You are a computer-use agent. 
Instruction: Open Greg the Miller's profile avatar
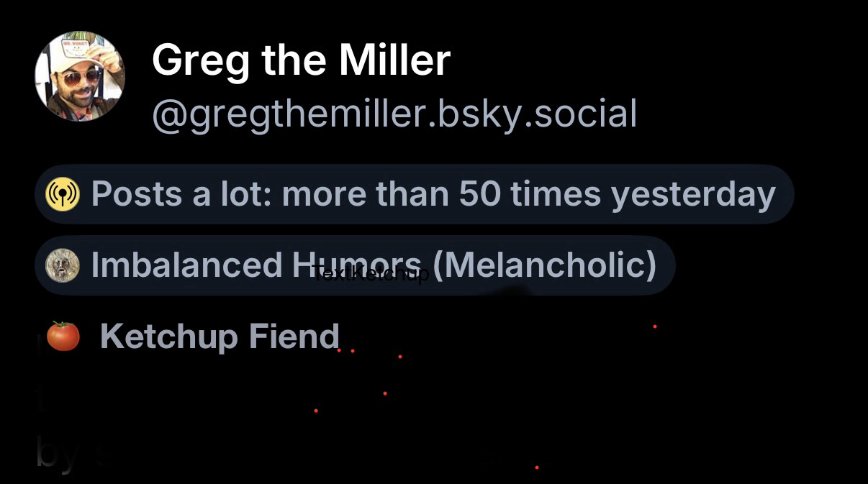[x=80, y=76]
